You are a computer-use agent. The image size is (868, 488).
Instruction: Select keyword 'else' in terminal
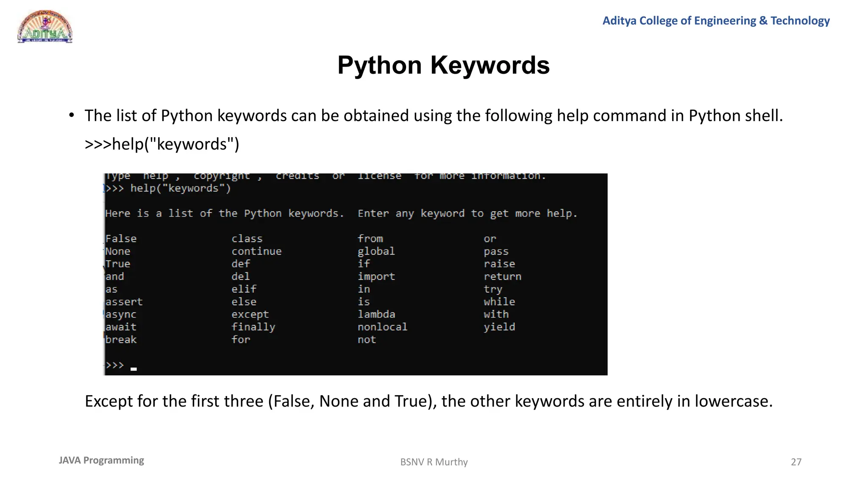click(244, 302)
